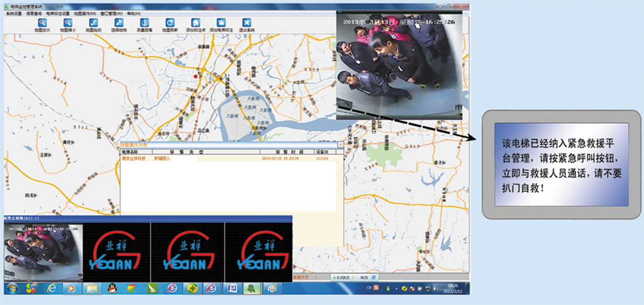Click the red elevator marker on map
This screenshot has width=644, height=305.
(195, 76)
